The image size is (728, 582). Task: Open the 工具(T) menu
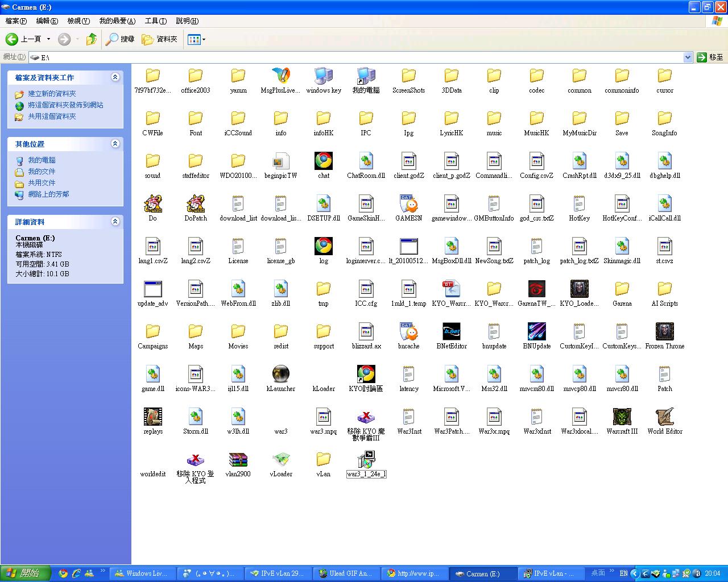point(155,21)
